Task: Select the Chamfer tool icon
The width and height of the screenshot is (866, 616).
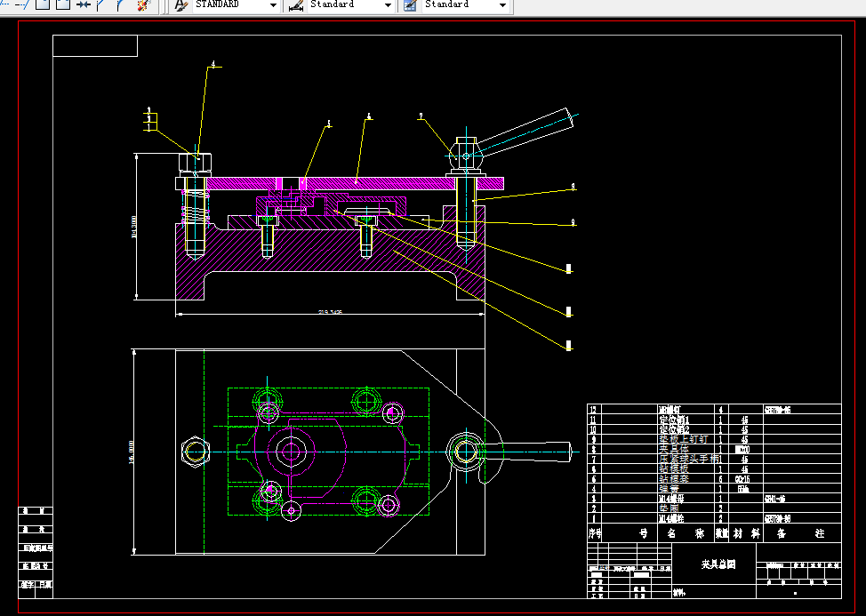Action: click(100, 5)
